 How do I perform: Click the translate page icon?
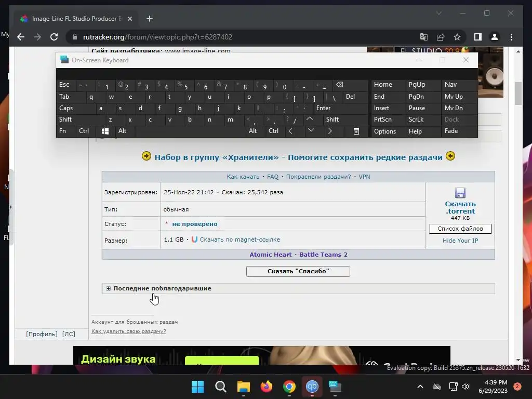tap(424, 37)
